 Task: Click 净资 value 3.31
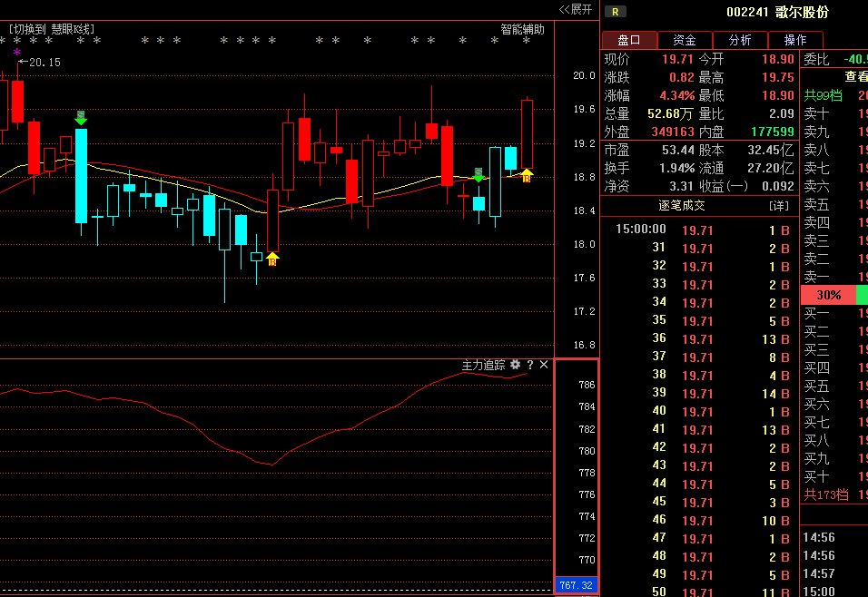tap(681, 187)
